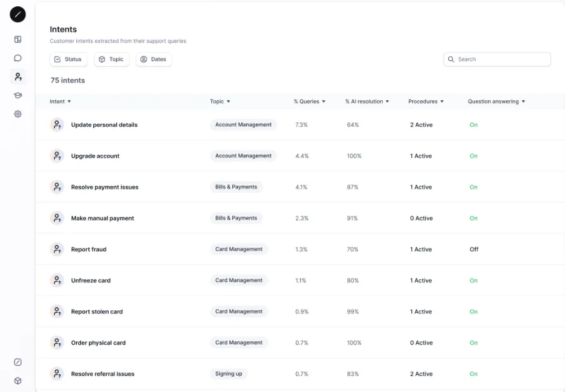
Task: Toggle the Off status for Report fraud
Action: coord(474,249)
